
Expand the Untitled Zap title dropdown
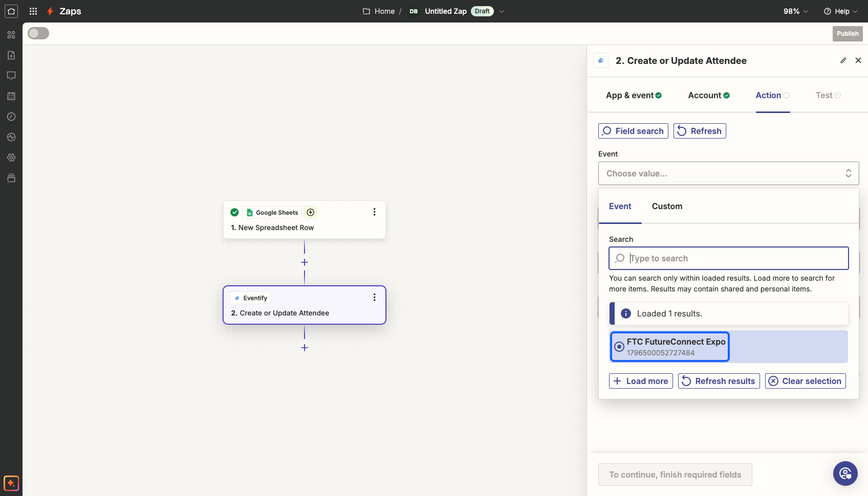502,11
